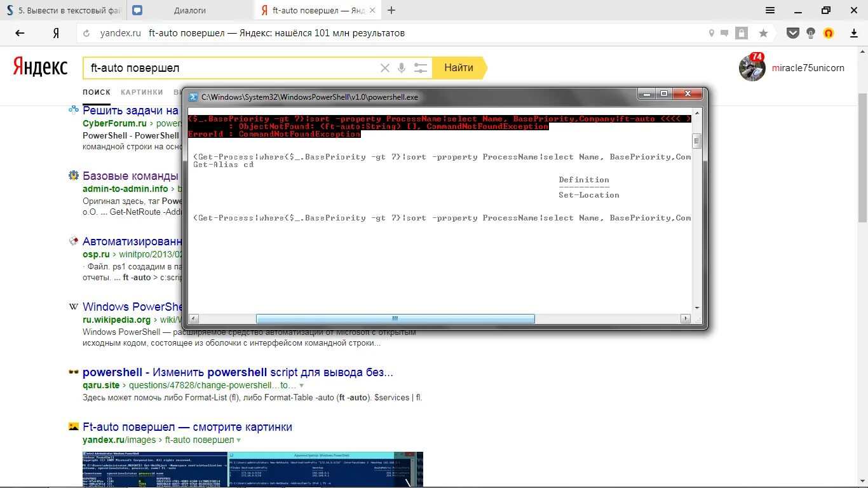Clear the Yandex search query with X
The width and height of the screenshot is (868, 488).
pyautogui.click(x=385, y=68)
